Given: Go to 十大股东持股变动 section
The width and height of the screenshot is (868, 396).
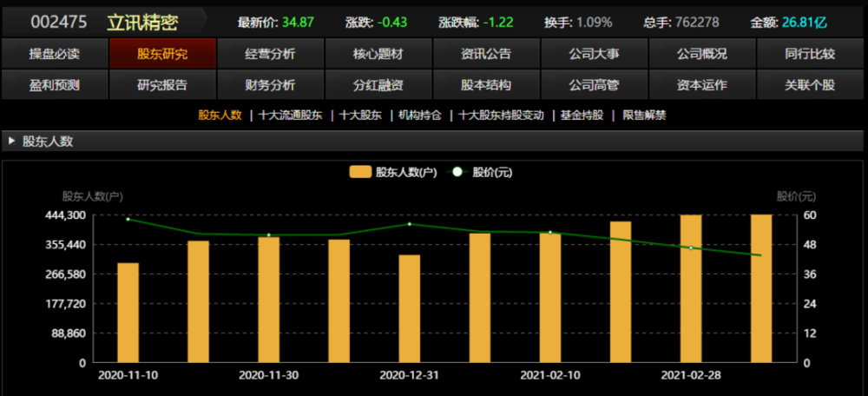Looking at the screenshot, I should pos(501,115).
